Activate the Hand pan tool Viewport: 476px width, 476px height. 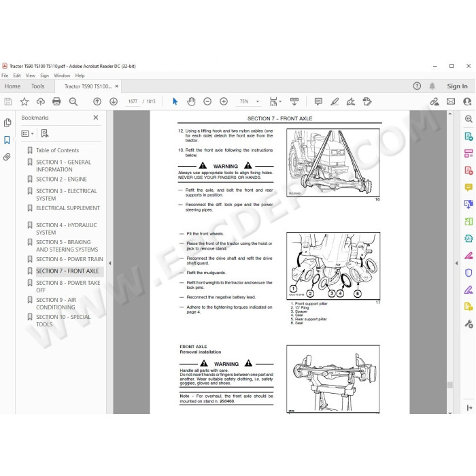[191, 101]
